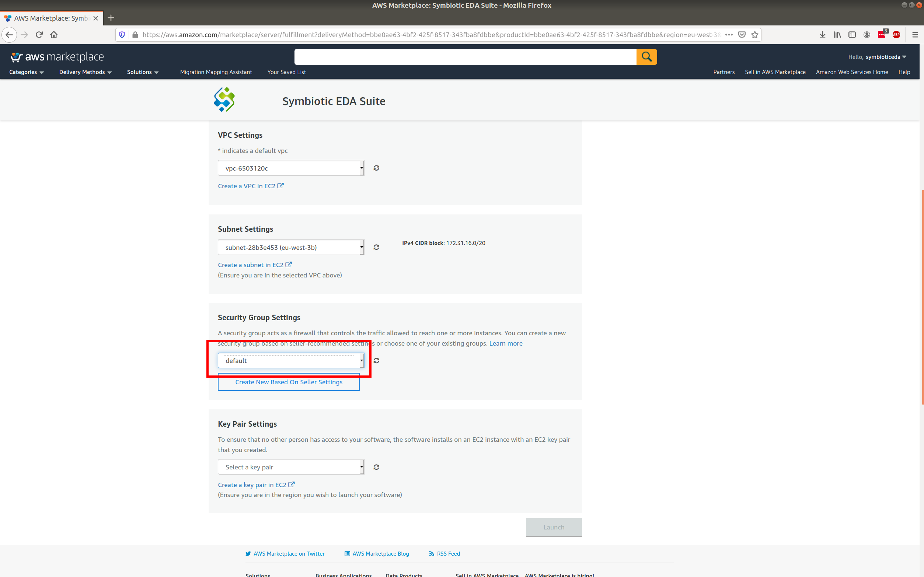Go to Amazon Web Services Home
The image size is (924, 577).
click(x=852, y=72)
